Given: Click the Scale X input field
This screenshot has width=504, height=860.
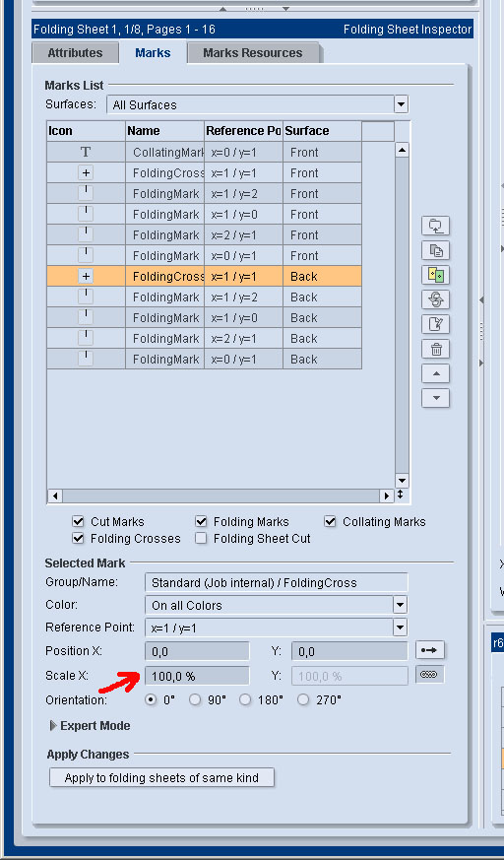Looking at the screenshot, I should click(197, 676).
